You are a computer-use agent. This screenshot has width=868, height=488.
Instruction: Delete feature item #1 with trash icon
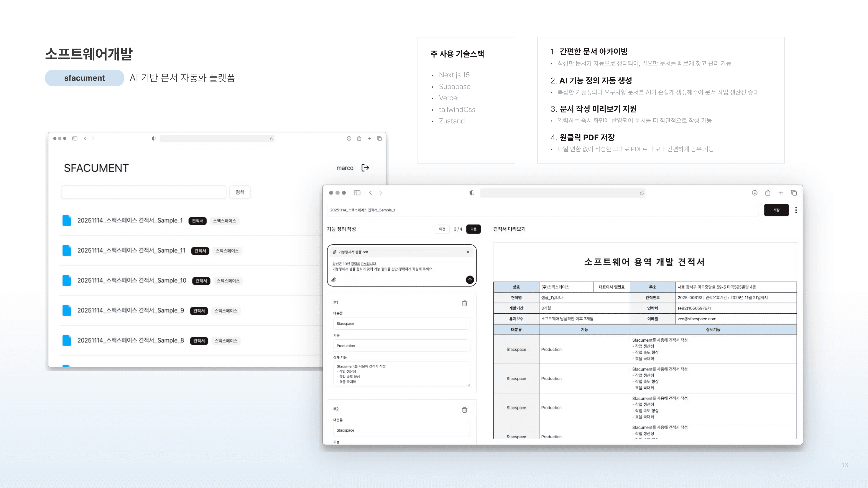(464, 303)
